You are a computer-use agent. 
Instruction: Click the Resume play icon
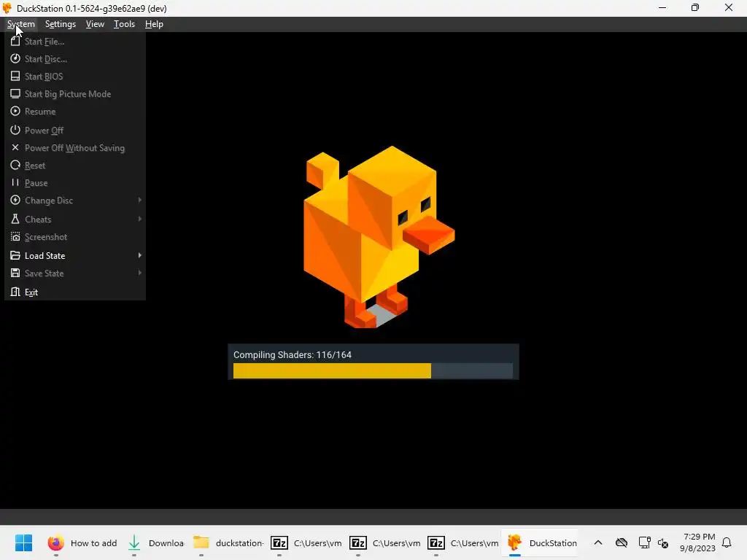click(15, 111)
